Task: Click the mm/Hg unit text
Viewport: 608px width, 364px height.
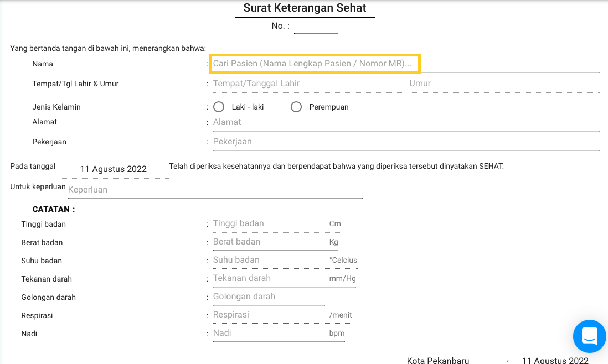Action: pos(342,279)
